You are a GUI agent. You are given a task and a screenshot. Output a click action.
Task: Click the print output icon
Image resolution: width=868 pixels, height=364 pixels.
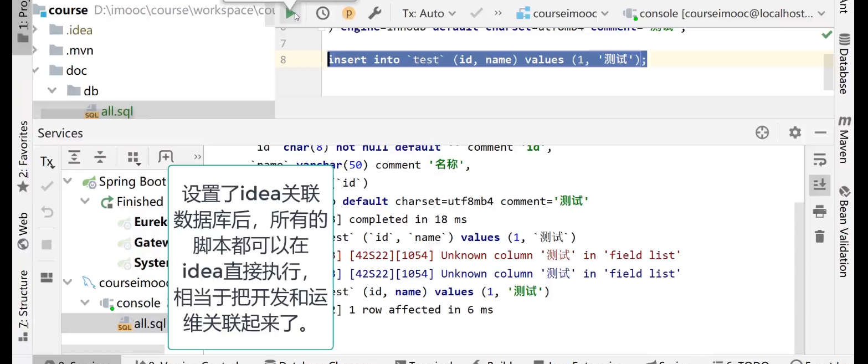pyautogui.click(x=819, y=211)
